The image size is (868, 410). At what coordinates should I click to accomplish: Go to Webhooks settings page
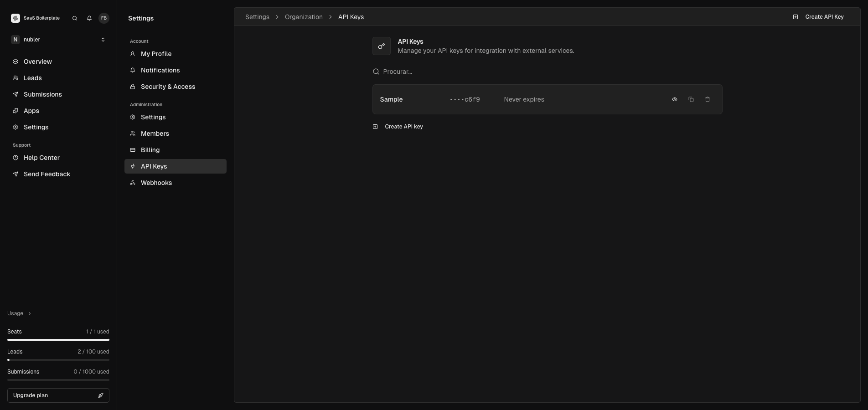point(156,183)
